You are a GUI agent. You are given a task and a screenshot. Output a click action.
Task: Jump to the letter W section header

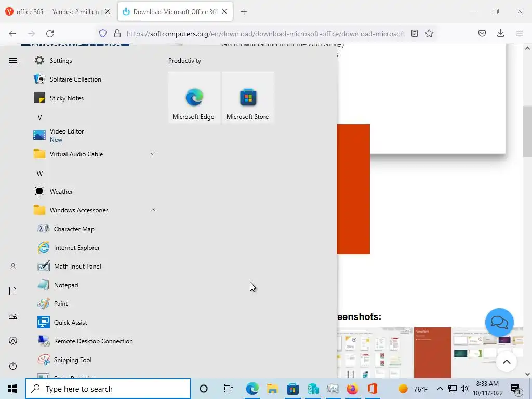(39, 174)
